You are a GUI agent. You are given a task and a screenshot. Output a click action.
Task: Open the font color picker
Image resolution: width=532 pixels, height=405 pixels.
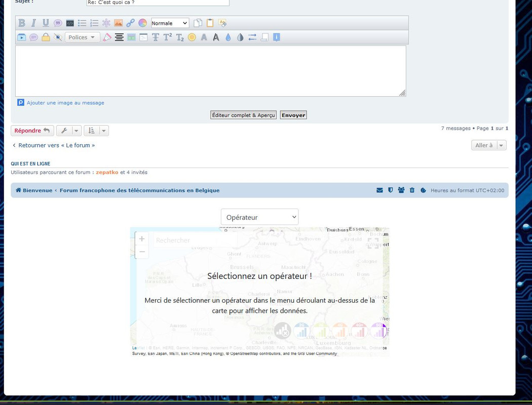(x=142, y=23)
